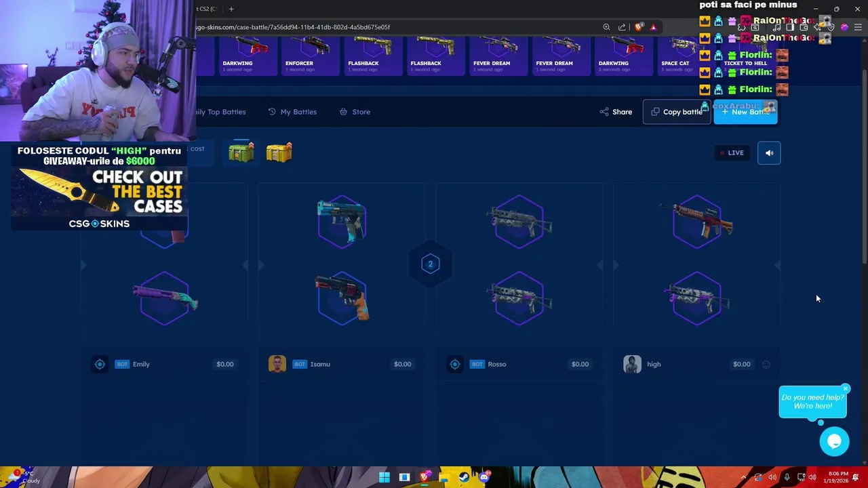Click Isamu's bottom revolver skin item
868x488 pixels.
point(342,298)
